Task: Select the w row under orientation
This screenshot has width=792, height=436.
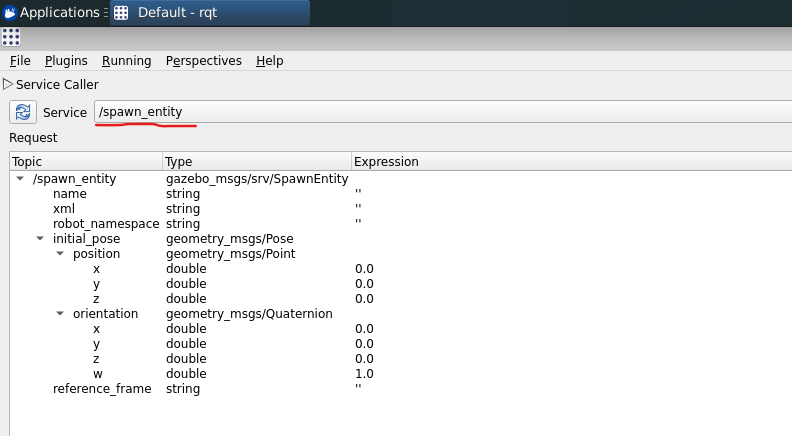Action: 97,374
